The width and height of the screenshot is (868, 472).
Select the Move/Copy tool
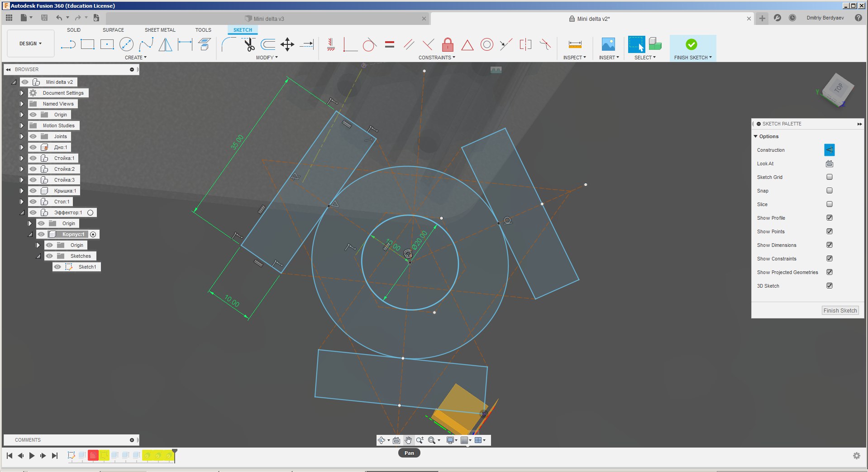click(287, 44)
